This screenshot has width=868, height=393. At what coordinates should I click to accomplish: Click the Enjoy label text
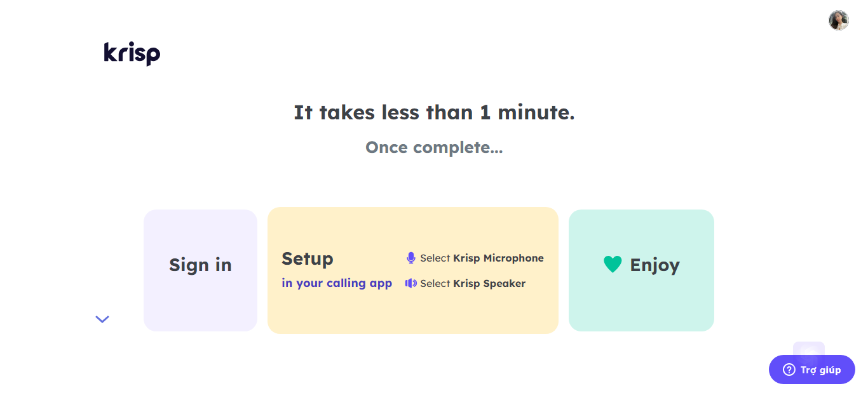point(654,265)
